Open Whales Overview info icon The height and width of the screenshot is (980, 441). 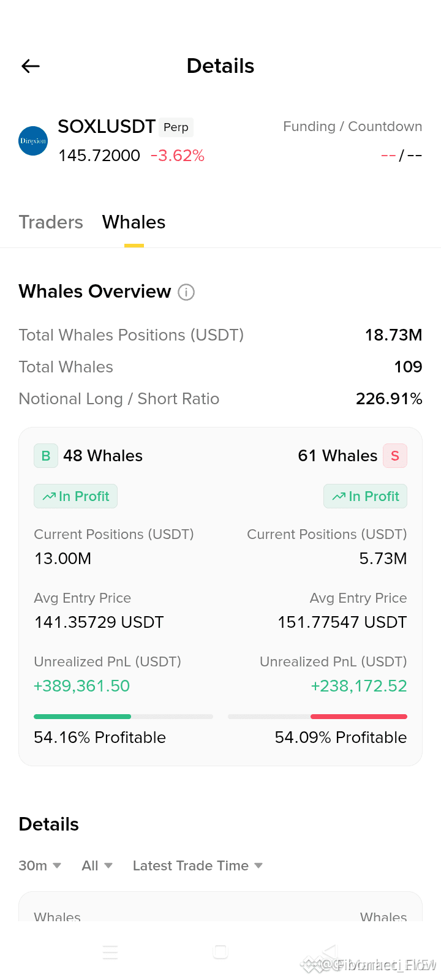[186, 292]
